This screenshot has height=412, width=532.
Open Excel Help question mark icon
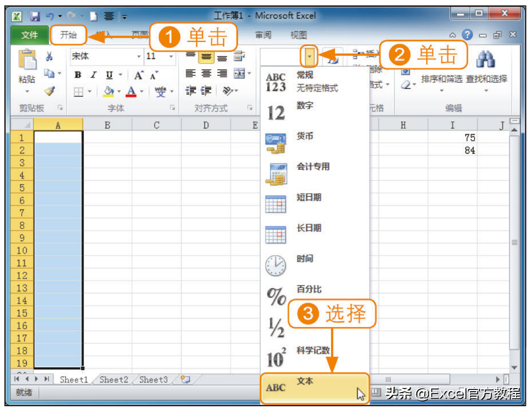(467, 35)
